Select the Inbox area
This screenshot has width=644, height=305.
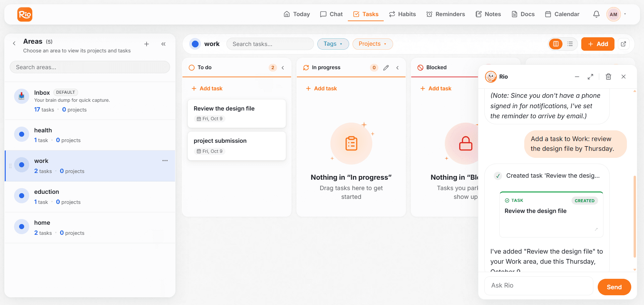(90, 101)
